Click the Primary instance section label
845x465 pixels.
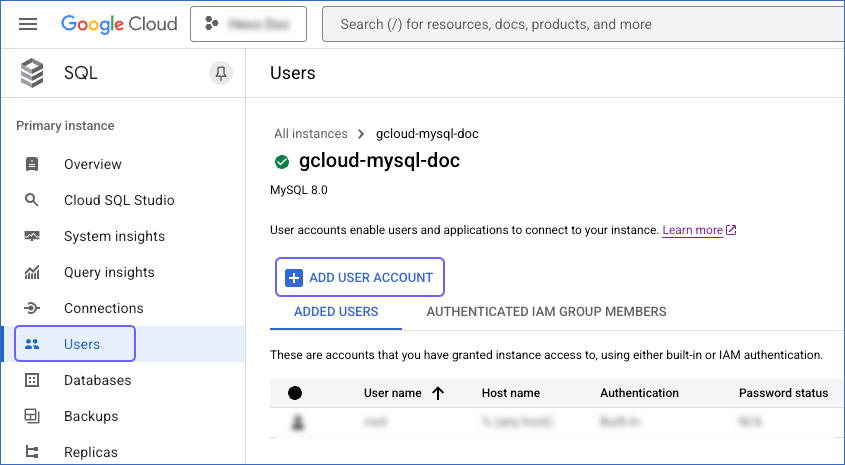(65, 126)
